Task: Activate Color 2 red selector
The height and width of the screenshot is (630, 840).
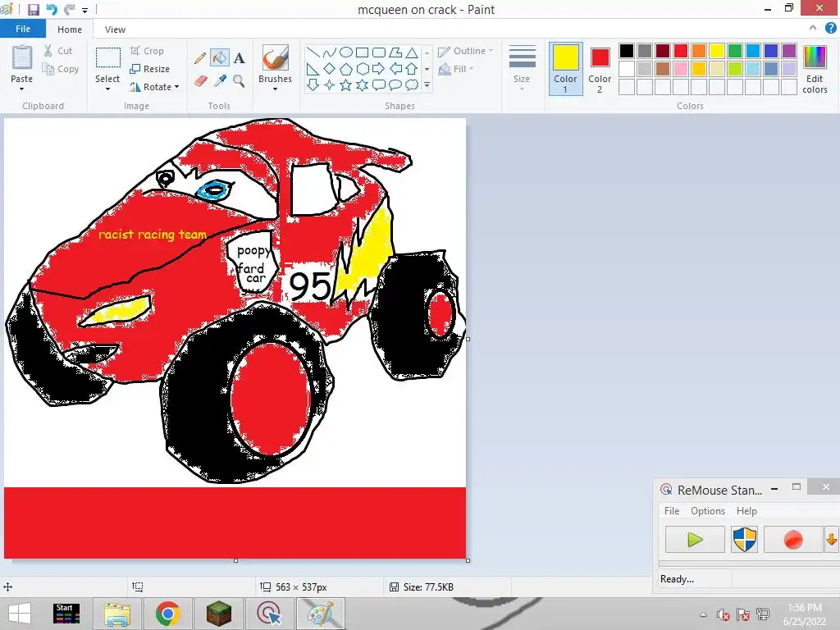Action: (600, 69)
